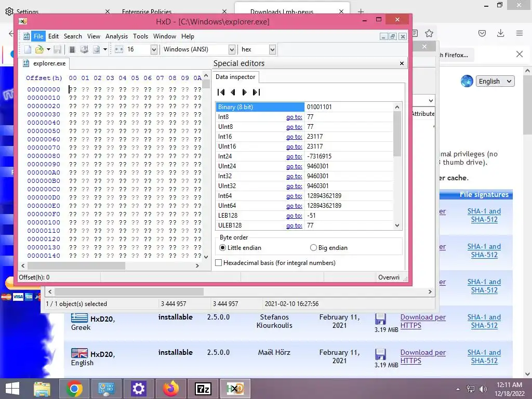Open SHA-1 and SHA-512 link for HxD20 Greek
Image resolution: width=532 pixels, height=399 pixels.
(484, 321)
